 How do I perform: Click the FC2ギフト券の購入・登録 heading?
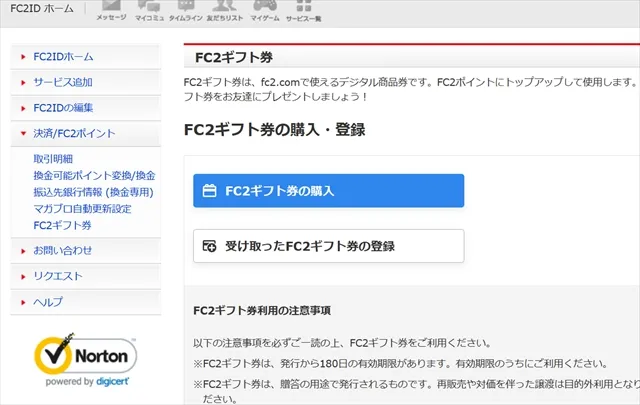coord(274,130)
